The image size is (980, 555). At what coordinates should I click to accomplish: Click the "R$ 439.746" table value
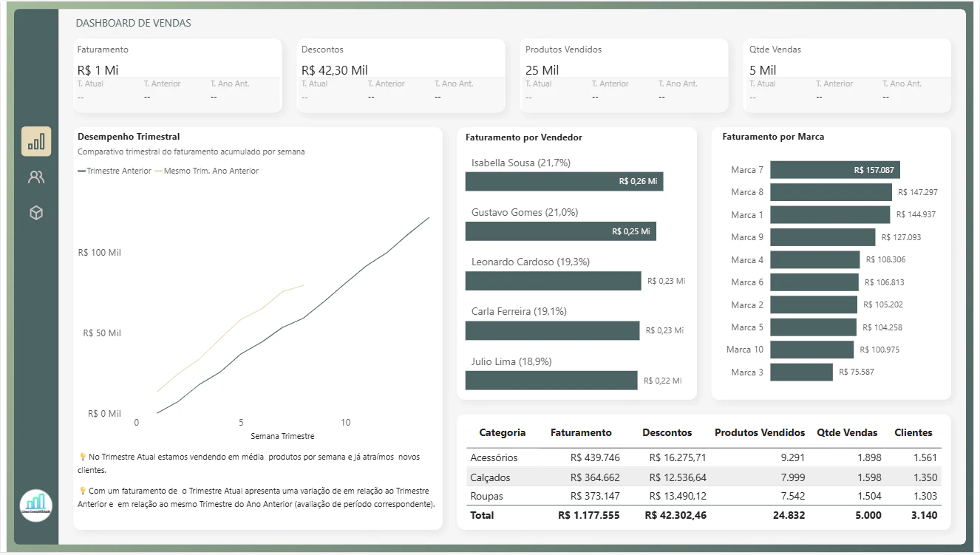tap(595, 457)
